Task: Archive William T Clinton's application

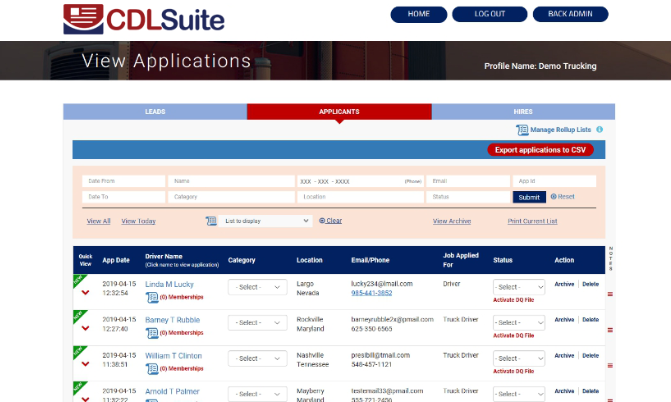Action: [x=564, y=356]
